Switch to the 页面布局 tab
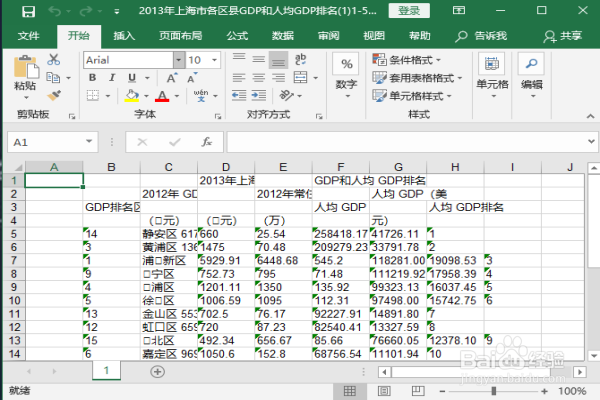The height and width of the screenshot is (400, 600). coord(180,36)
